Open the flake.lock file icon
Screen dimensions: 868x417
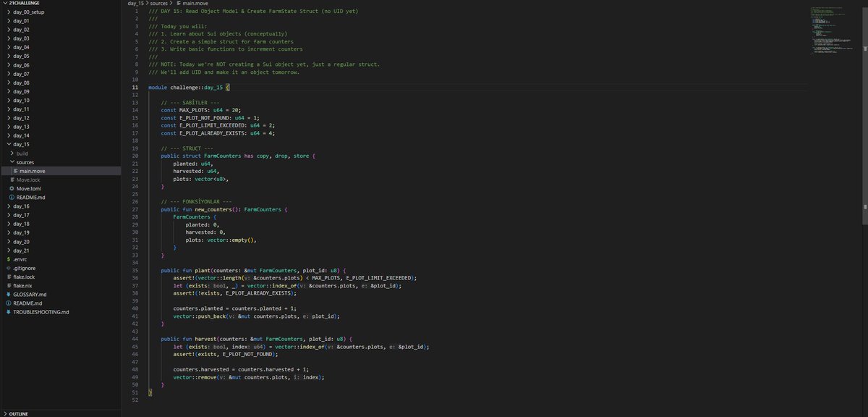point(8,277)
